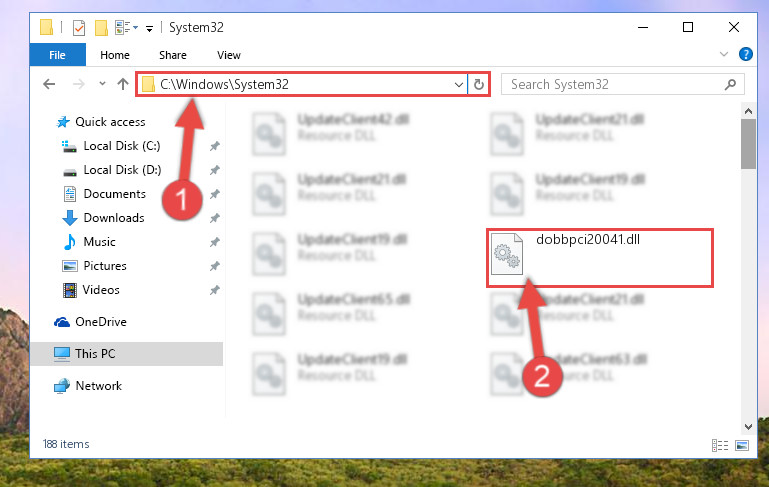Switch to the View ribbon tab

tap(229, 55)
